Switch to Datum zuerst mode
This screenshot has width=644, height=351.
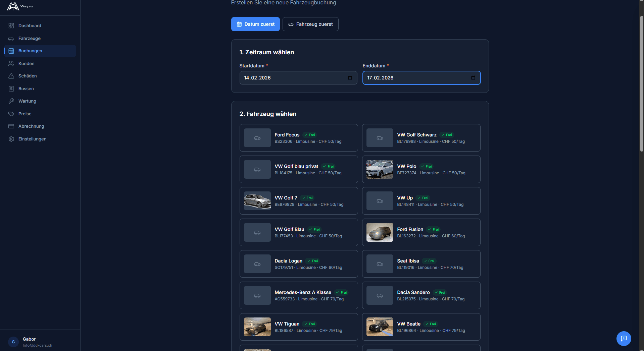[x=255, y=24]
